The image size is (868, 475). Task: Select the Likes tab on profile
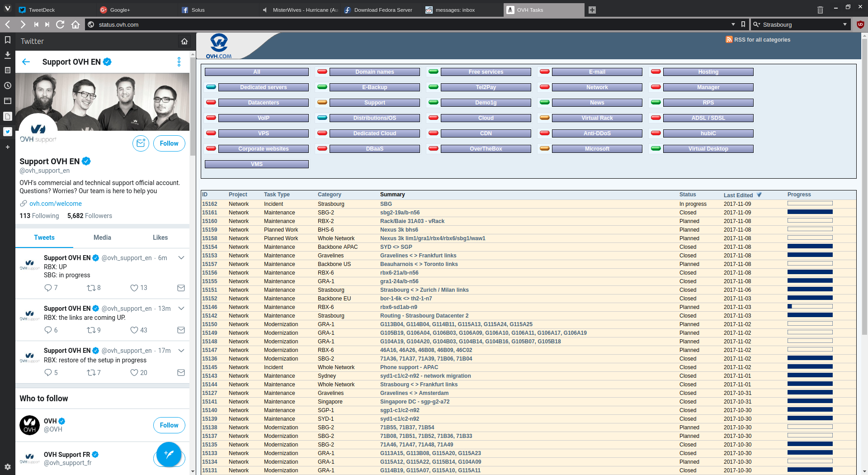click(x=160, y=237)
